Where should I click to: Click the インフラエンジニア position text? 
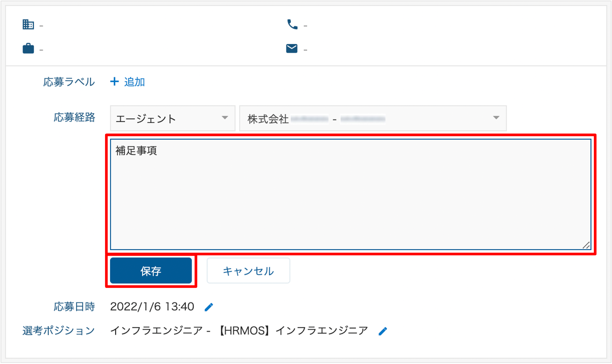pos(239,331)
